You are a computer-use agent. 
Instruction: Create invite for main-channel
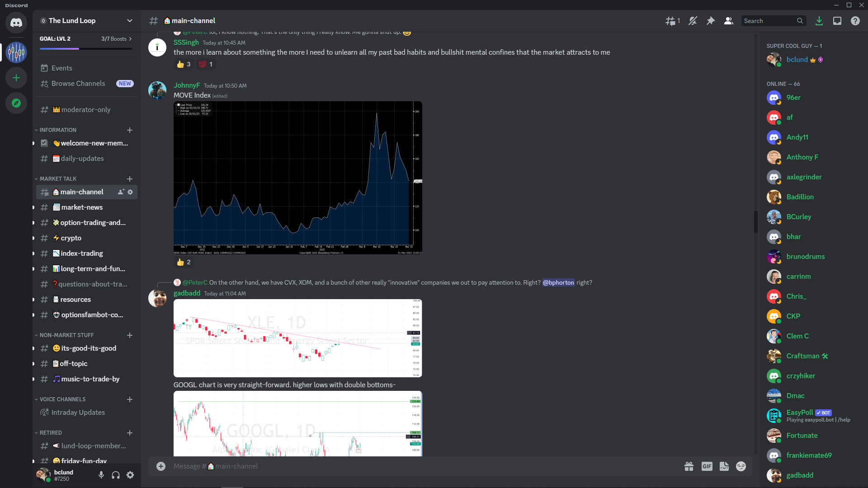pos(121,192)
